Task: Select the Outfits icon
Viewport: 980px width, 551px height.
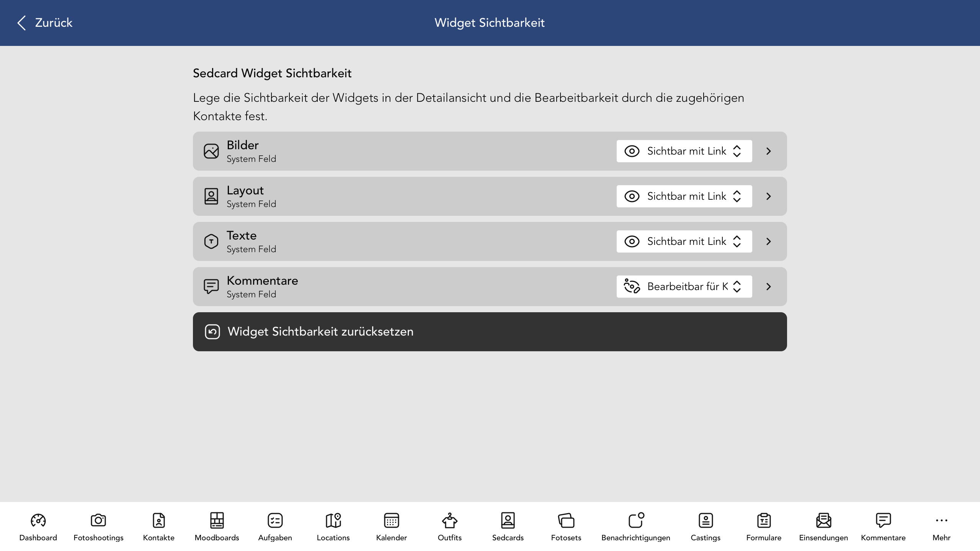Action: (449, 526)
